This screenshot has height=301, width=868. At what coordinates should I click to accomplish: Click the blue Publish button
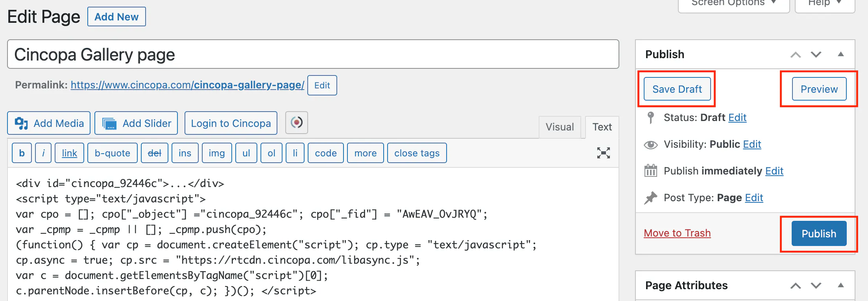pyautogui.click(x=819, y=233)
